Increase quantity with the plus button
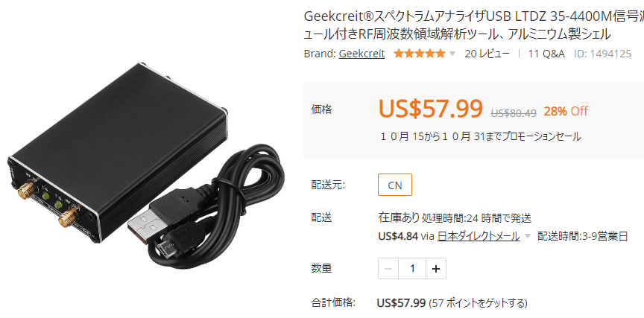644x318 pixels. pos(436,269)
